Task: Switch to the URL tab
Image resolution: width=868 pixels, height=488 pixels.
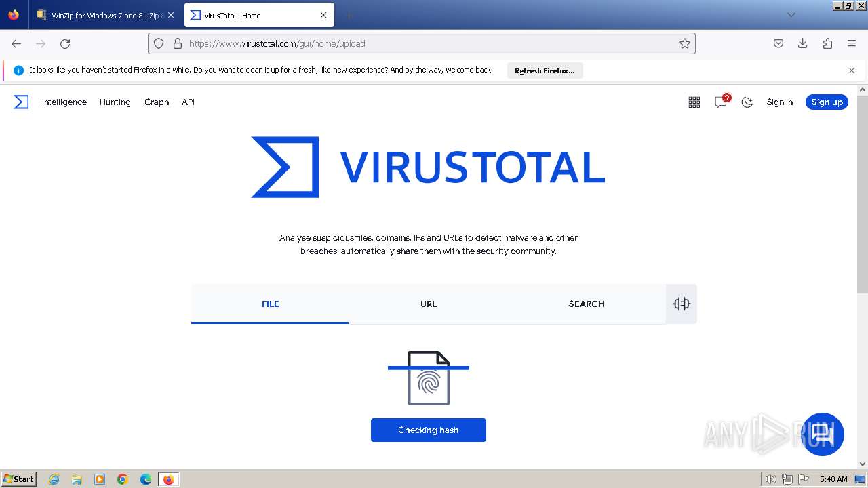Action: point(429,304)
